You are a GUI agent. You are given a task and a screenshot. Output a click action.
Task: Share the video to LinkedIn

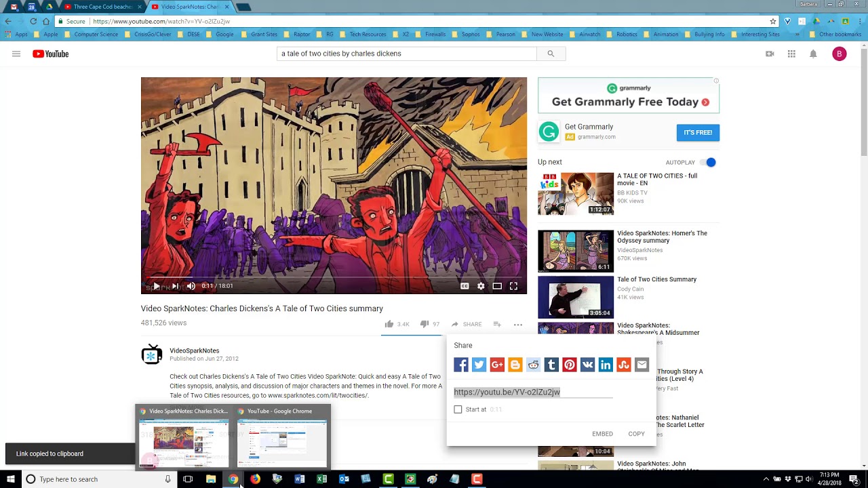[606, 365]
